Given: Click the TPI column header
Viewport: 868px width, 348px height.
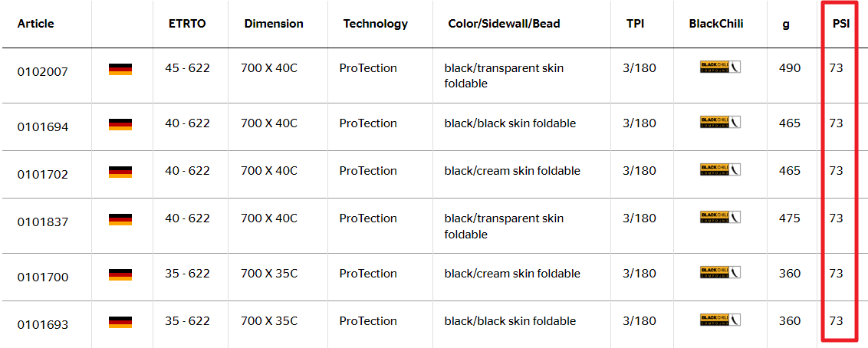Looking at the screenshot, I should point(636,24).
